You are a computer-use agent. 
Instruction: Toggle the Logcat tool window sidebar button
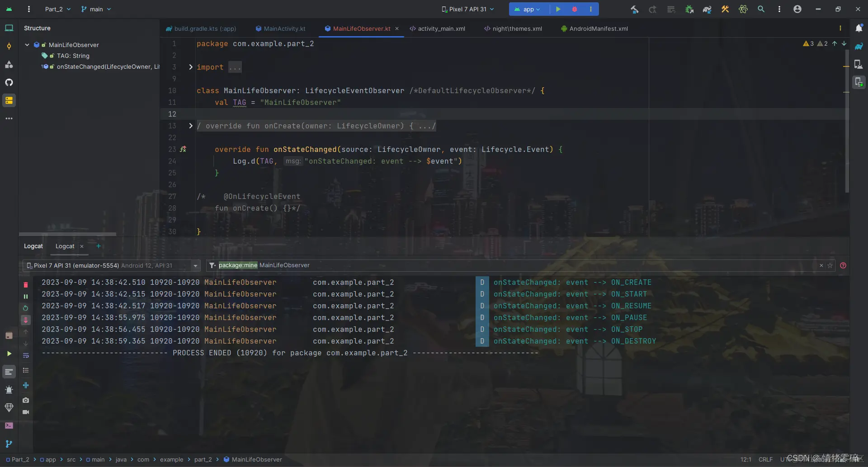click(x=9, y=372)
